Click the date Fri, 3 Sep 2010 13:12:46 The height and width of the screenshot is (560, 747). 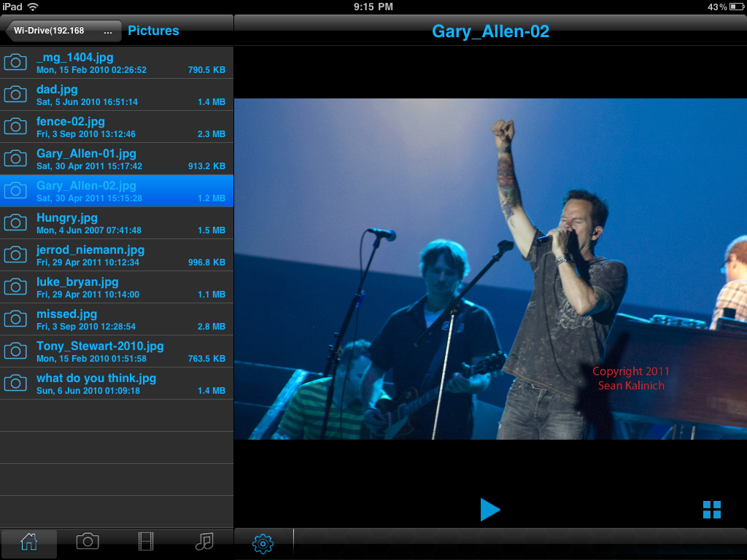(x=86, y=134)
